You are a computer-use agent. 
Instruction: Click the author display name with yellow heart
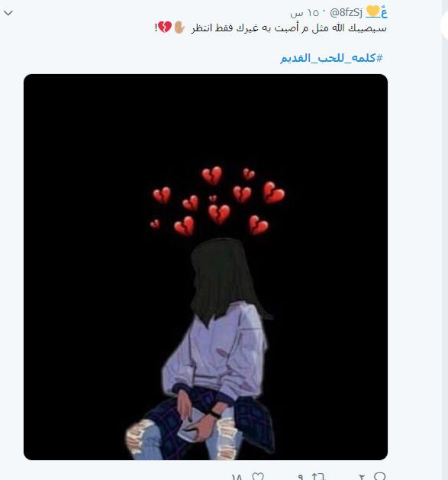(376, 12)
